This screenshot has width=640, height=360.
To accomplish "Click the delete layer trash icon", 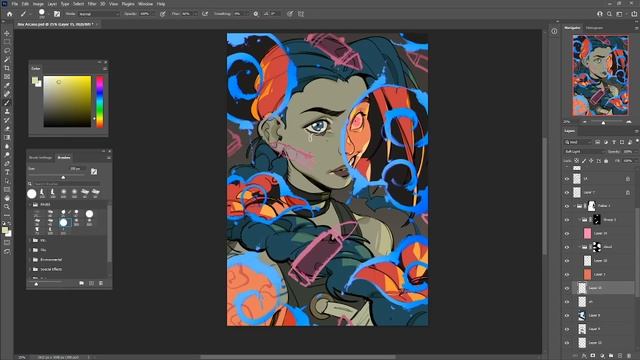I will point(629,356).
